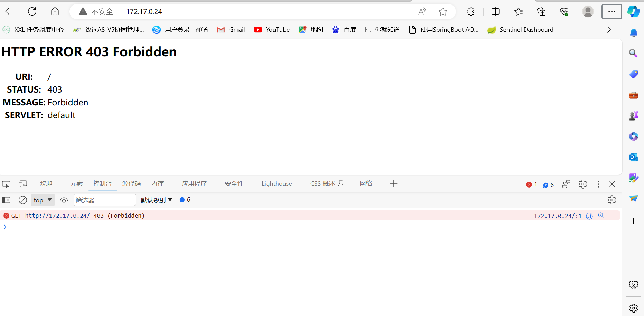Image resolution: width=644 pixels, height=316 pixels.
Task: Open the http://172.17.0.24/ error link
Action: (x=57, y=216)
